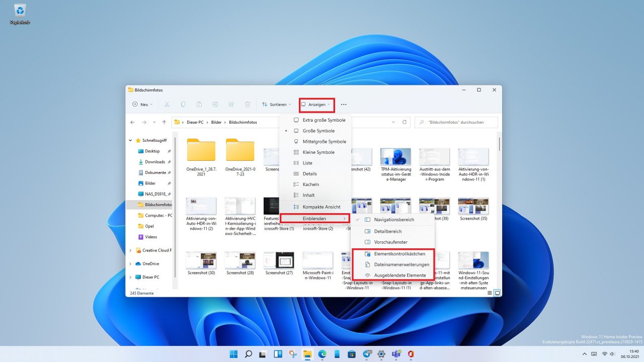
Task: Expand the OneDrive tree node
Action: 130,263
